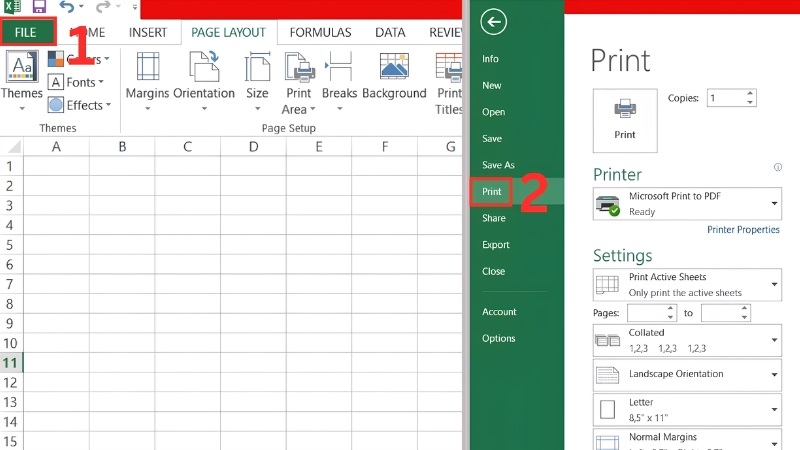800x450 pixels.
Task: Click the Select All corner triangle
Action: 14,147
